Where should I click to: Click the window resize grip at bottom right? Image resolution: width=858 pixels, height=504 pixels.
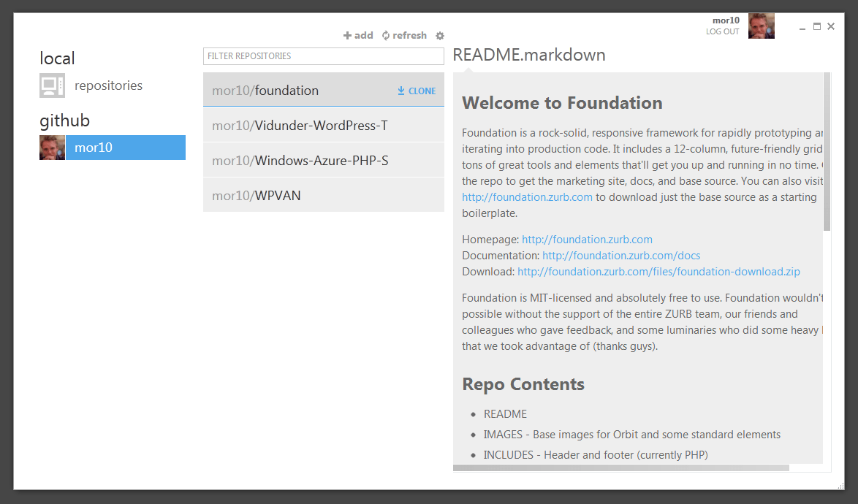(841, 486)
